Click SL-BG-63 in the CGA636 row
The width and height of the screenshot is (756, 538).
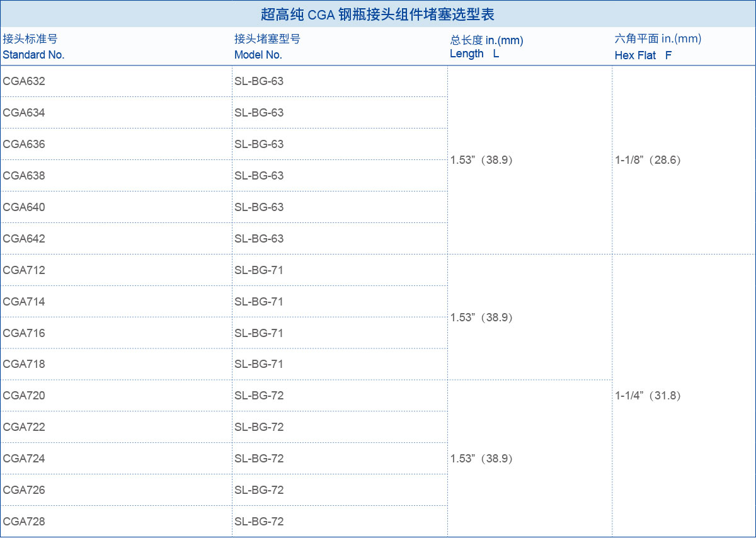(x=259, y=144)
